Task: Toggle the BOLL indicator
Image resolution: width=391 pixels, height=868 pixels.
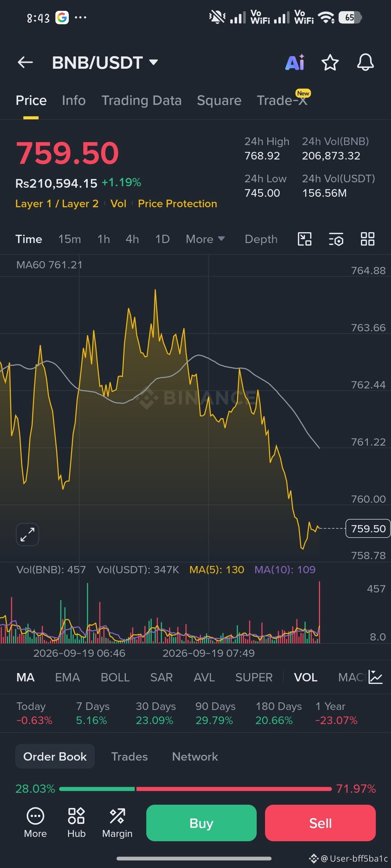Action: pyautogui.click(x=115, y=677)
